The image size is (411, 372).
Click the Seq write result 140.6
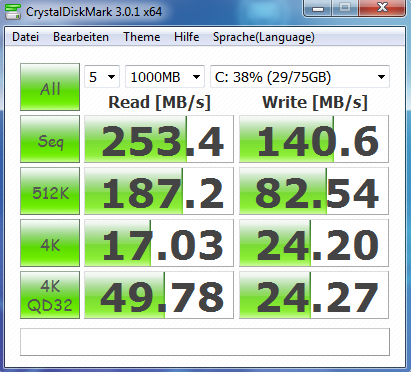[314, 139]
